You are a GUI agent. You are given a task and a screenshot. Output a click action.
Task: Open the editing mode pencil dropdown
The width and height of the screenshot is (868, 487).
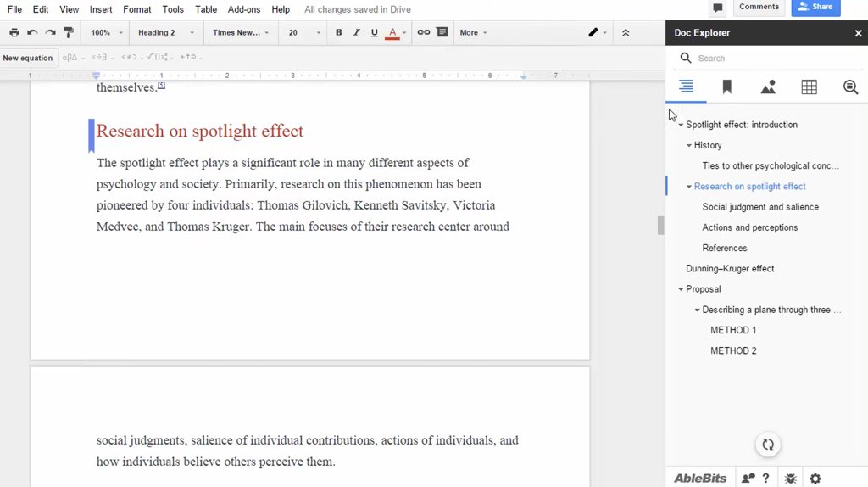597,33
